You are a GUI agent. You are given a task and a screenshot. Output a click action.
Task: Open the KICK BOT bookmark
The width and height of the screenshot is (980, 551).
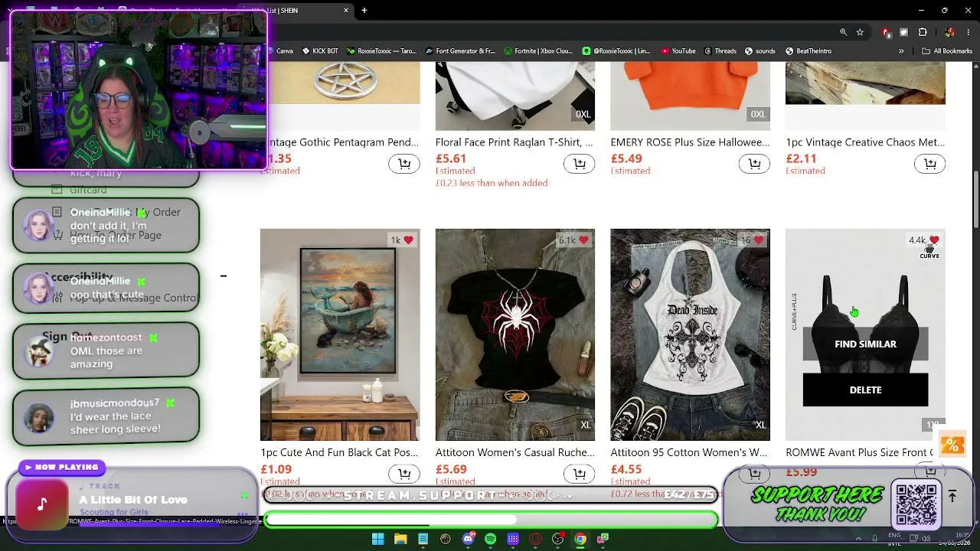pyautogui.click(x=320, y=51)
